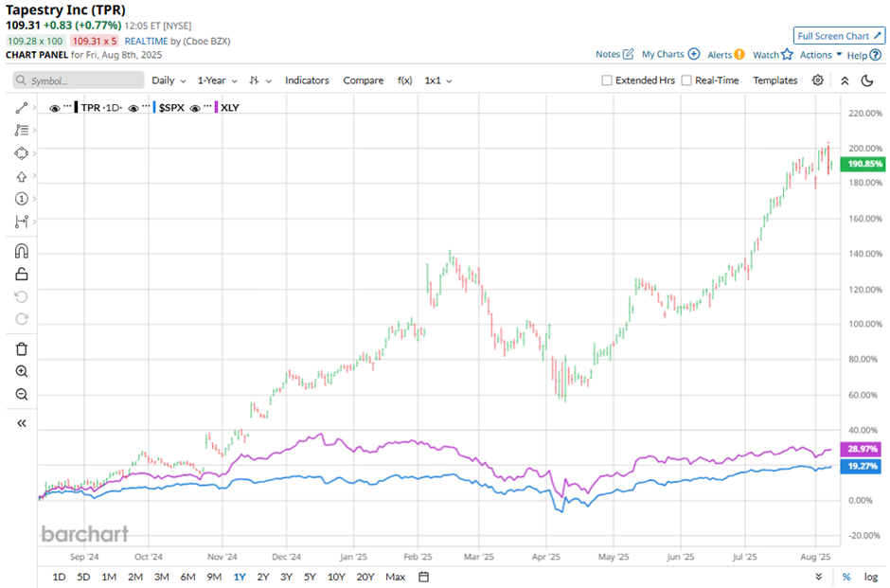Collapse the drawing tools sidebar
Image resolution: width=890 pixels, height=588 pixels.
22,423
